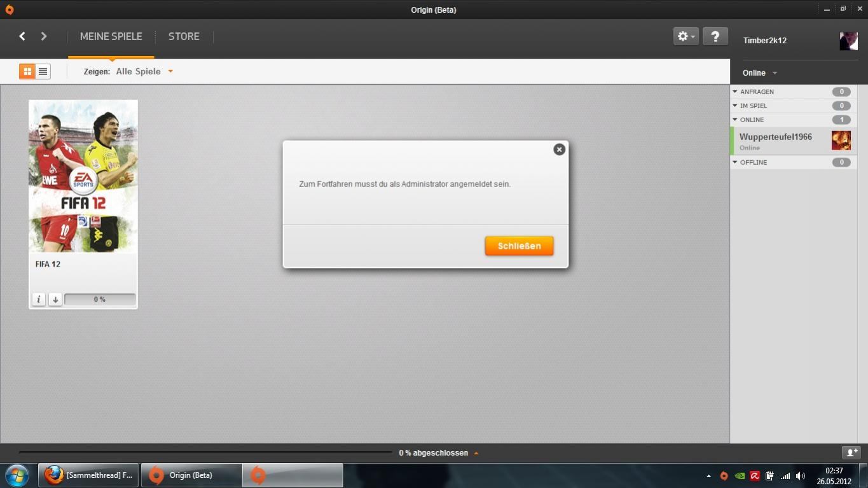Click the Timber2k12 username

click(765, 40)
